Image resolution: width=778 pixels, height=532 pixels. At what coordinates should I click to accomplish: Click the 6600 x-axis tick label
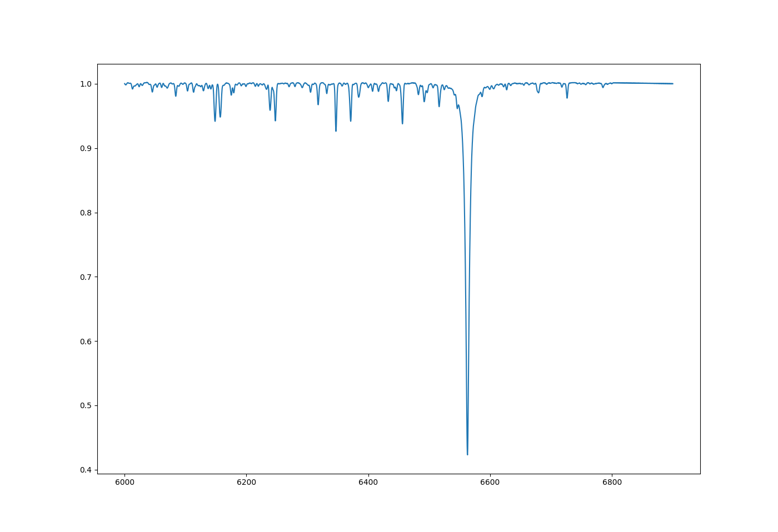pyautogui.click(x=490, y=483)
